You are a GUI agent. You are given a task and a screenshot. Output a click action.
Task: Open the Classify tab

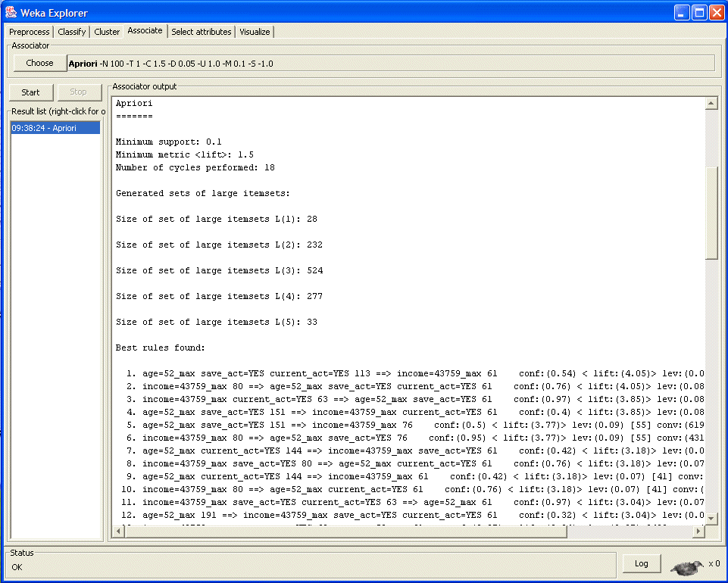pyautogui.click(x=72, y=32)
